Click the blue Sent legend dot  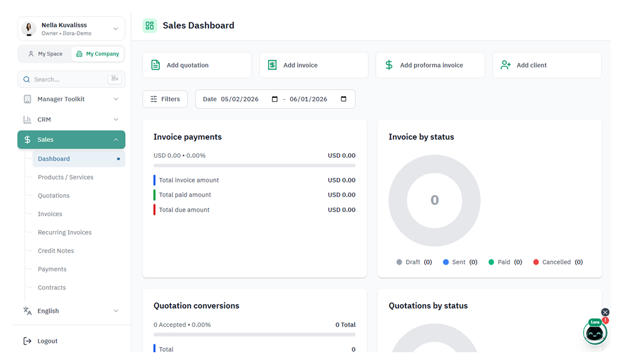click(446, 262)
